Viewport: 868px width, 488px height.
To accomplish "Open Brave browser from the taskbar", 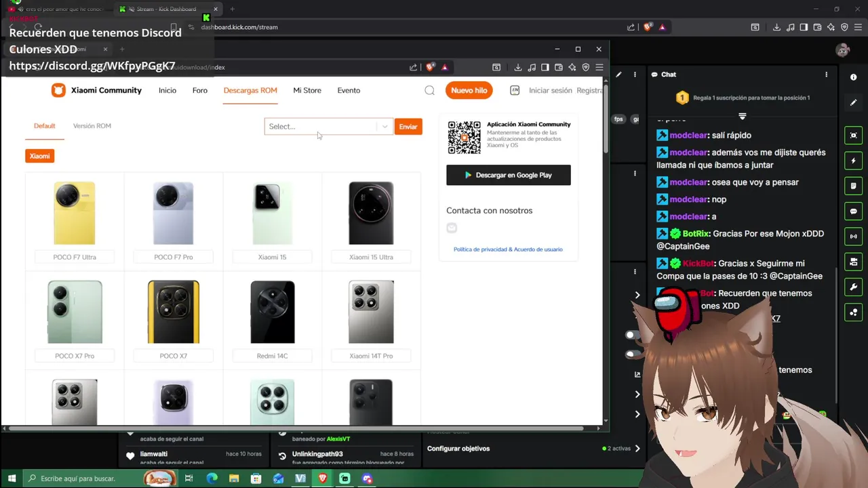I will point(323,479).
